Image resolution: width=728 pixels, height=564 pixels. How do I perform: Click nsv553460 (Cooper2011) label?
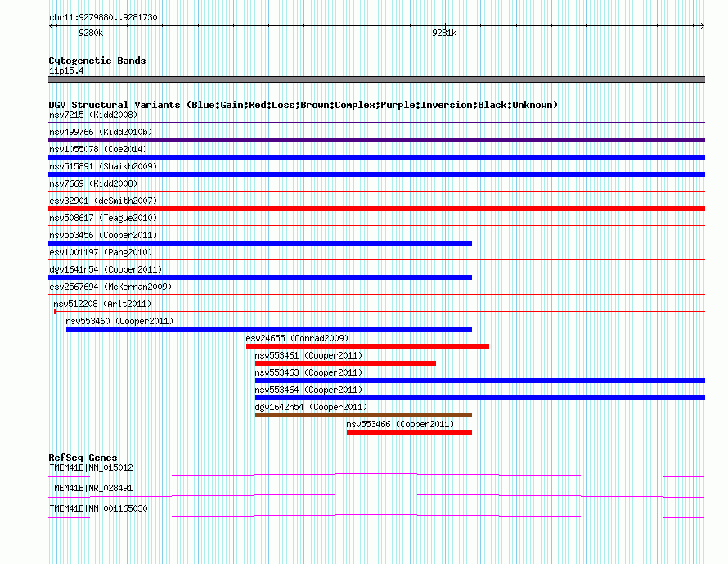click(x=119, y=321)
